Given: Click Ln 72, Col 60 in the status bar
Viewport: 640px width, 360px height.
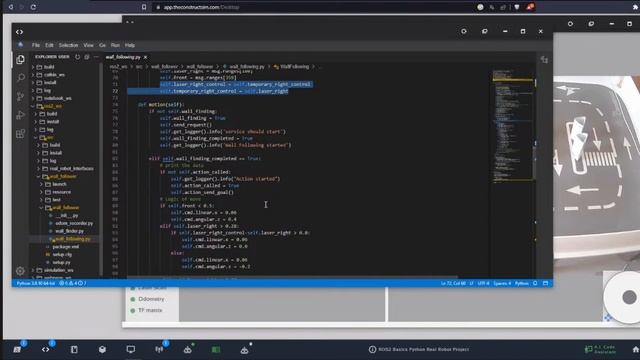Looking at the screenshot, I should tap(453, 283).
